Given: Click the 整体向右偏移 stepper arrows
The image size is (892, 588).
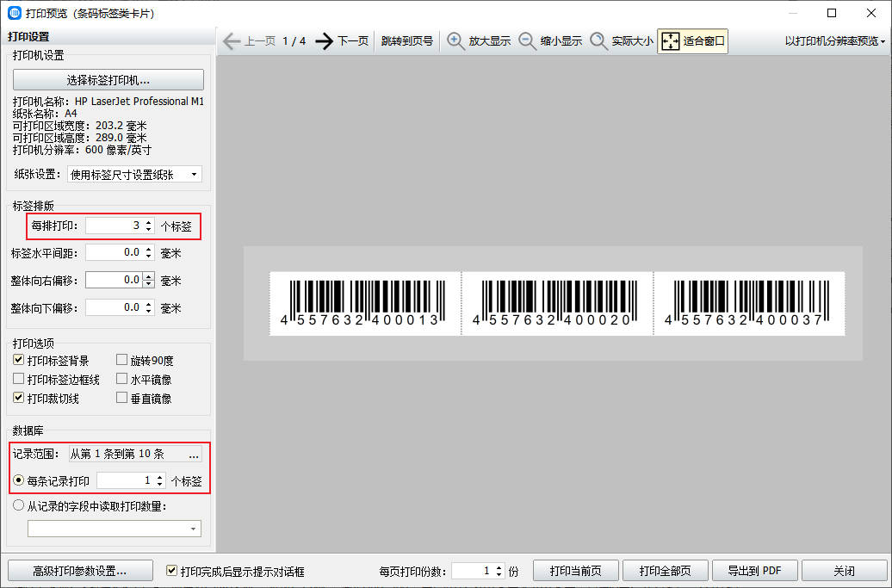Looking at the screenshot, I should 148,280.
